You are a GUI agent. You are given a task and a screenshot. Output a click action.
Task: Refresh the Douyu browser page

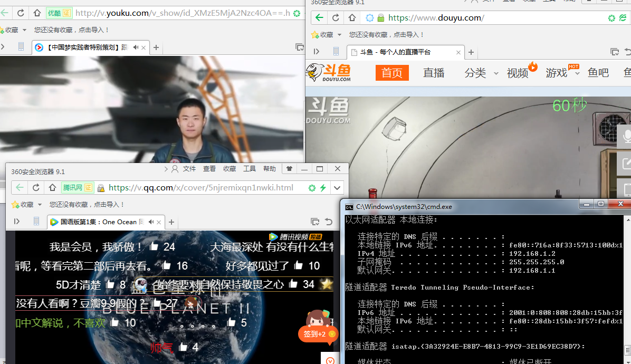click(x=336, y=18)
